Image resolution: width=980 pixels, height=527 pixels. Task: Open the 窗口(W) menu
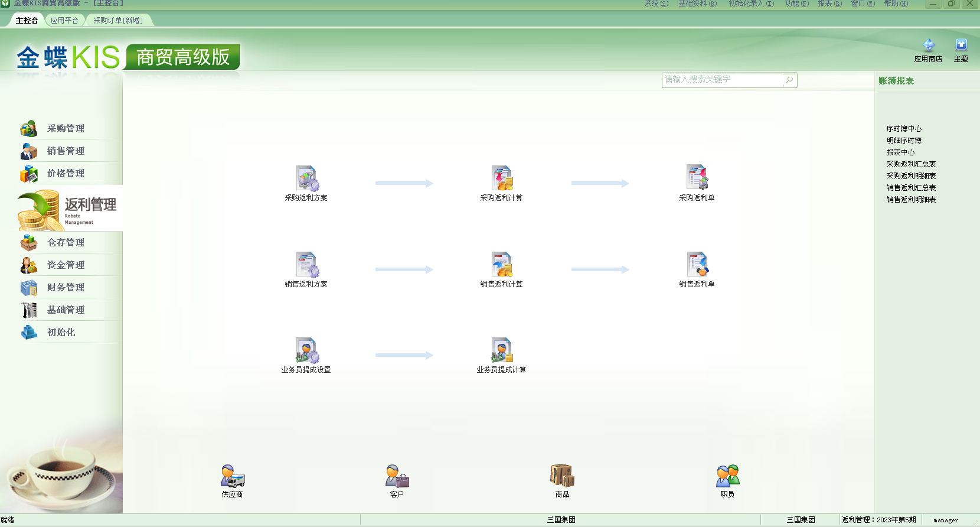(863, 4)
